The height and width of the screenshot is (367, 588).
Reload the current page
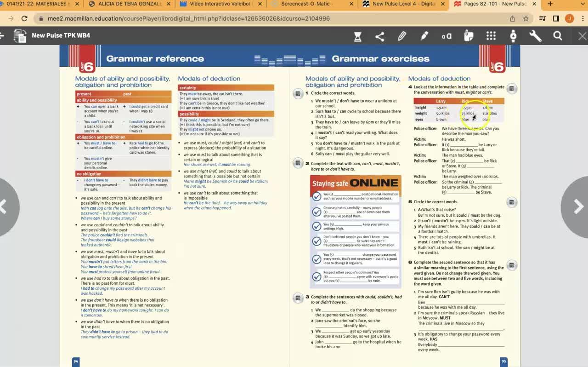tap(24, 19)
